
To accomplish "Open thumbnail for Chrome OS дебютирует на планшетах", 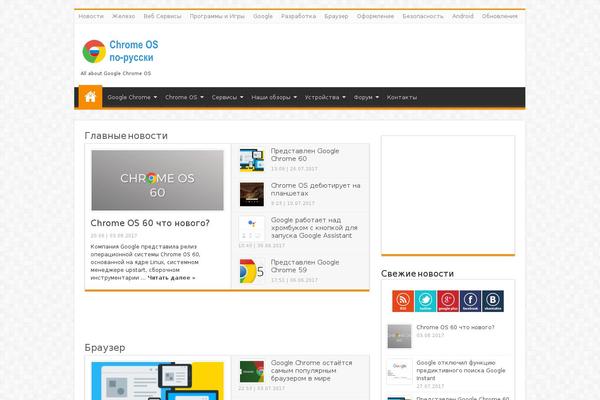I will tap(252, 194).
